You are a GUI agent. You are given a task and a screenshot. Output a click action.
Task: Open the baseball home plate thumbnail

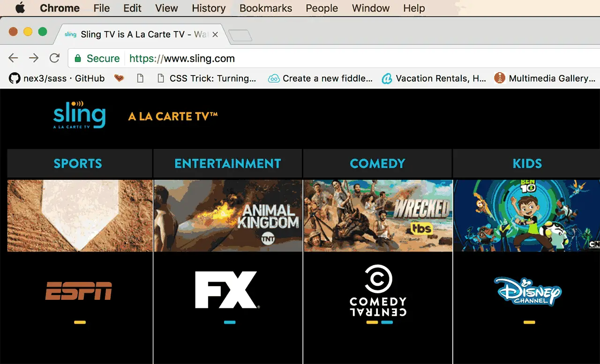coord(80,215)
